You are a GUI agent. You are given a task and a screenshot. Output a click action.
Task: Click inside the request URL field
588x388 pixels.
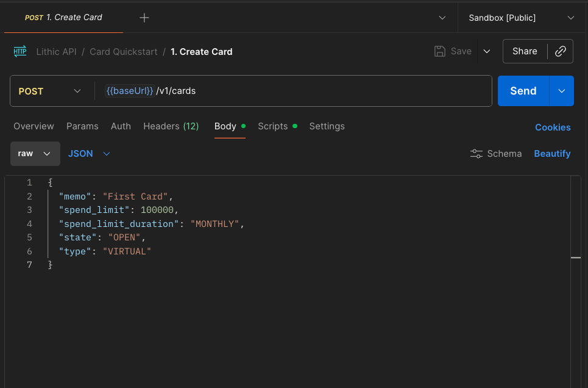coord(292,91)
